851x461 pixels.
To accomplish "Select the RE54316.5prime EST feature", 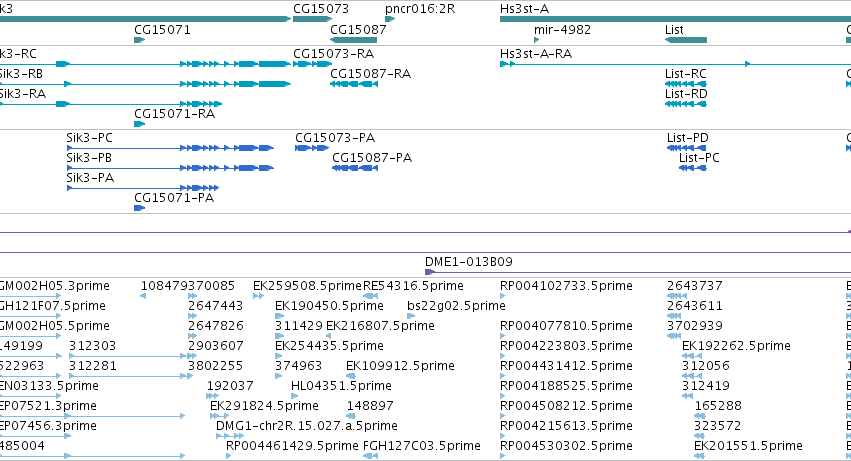I will coord(370,296).
